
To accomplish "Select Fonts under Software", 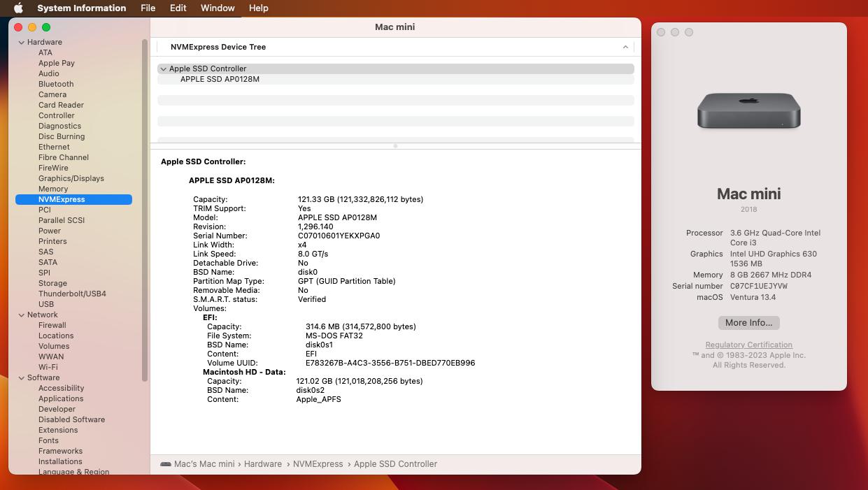I will pos(49,440).
